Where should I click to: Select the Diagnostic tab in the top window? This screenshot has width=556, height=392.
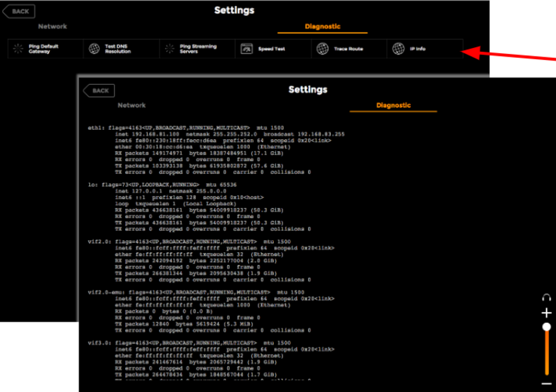322,27
